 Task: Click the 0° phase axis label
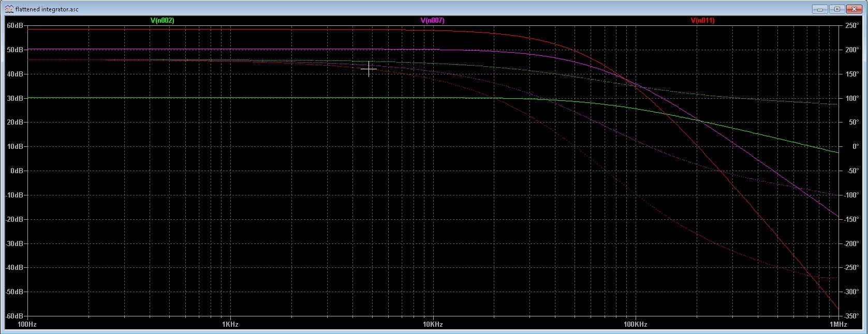(x=856, y=147)
